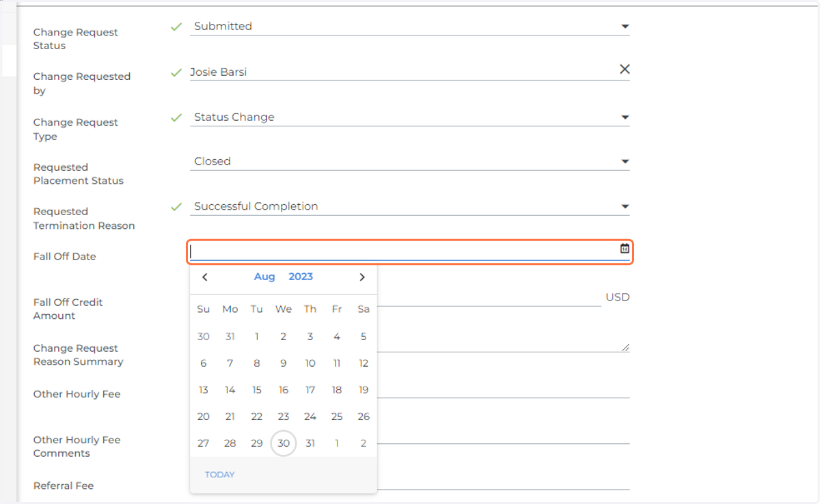Expand the Requested Placement Status dropdown arrow
The image size is (820, 504).
point(625,162)
